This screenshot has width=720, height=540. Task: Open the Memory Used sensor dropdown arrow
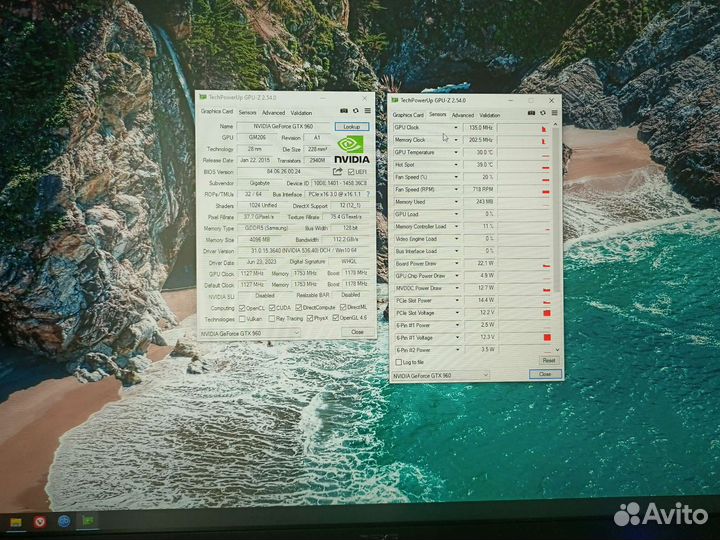coord(456,202)
